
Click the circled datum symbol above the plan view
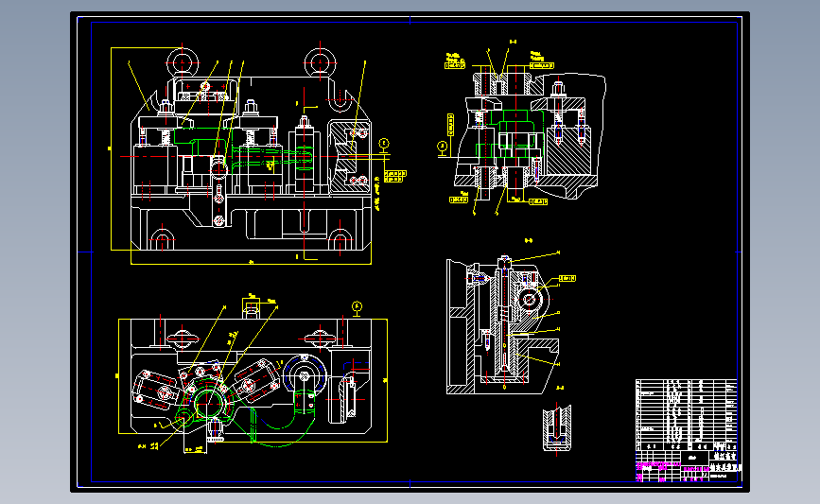click(x=357, y=308)
